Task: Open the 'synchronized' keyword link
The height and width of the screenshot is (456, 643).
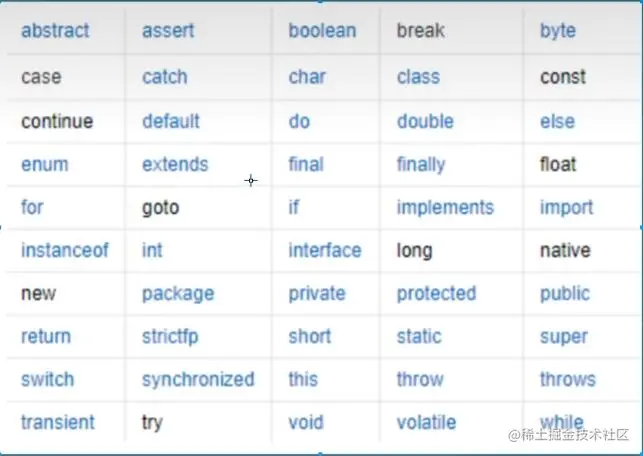Action: point(198,380)
